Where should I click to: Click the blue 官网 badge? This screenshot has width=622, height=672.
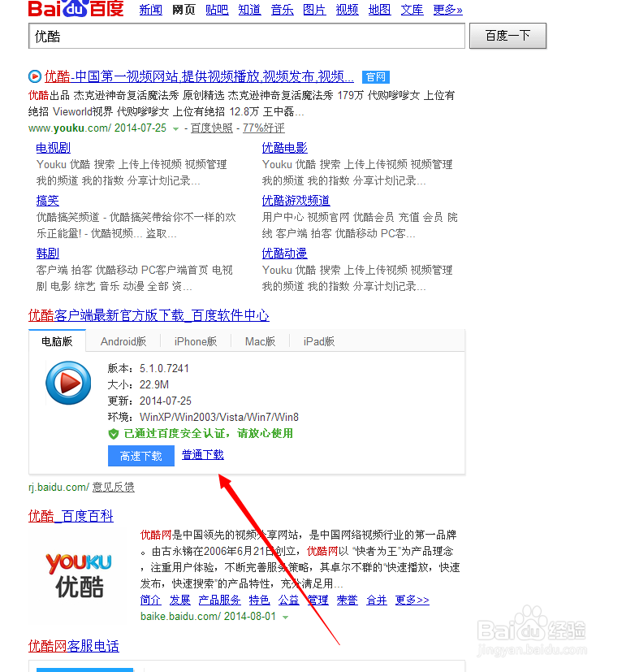(376, 77)
